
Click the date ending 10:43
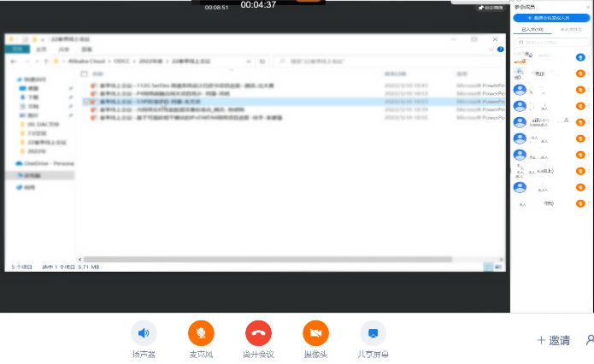coord(406,85)
